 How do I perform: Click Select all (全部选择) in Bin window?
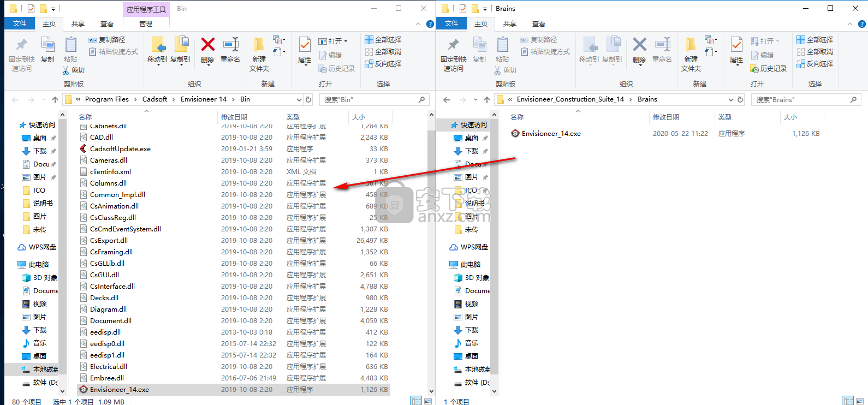(383, 40)
